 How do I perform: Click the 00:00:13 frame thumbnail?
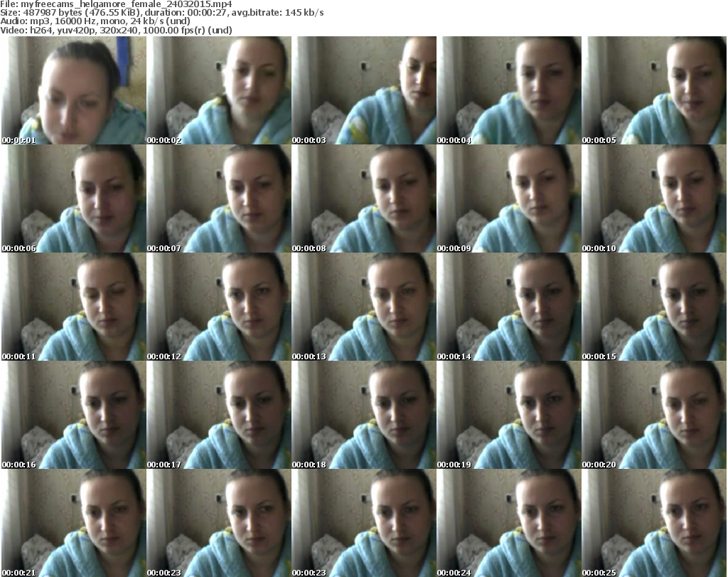(364, 307)
